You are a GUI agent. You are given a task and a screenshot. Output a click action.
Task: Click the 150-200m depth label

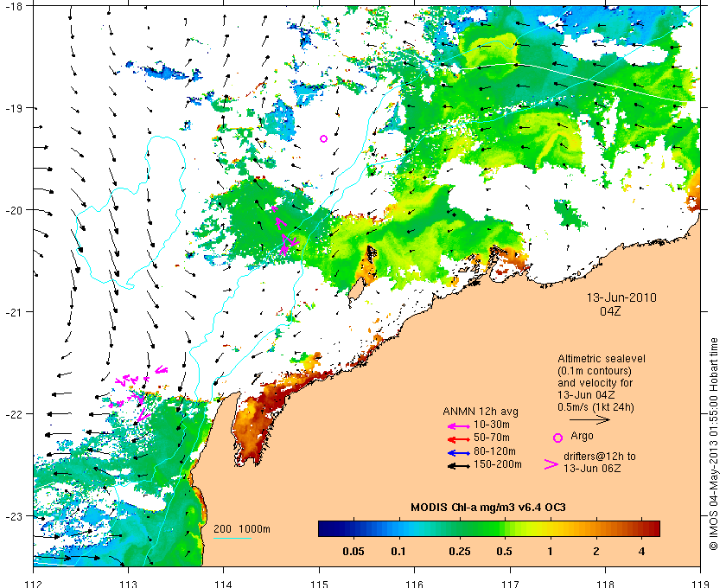498,464
